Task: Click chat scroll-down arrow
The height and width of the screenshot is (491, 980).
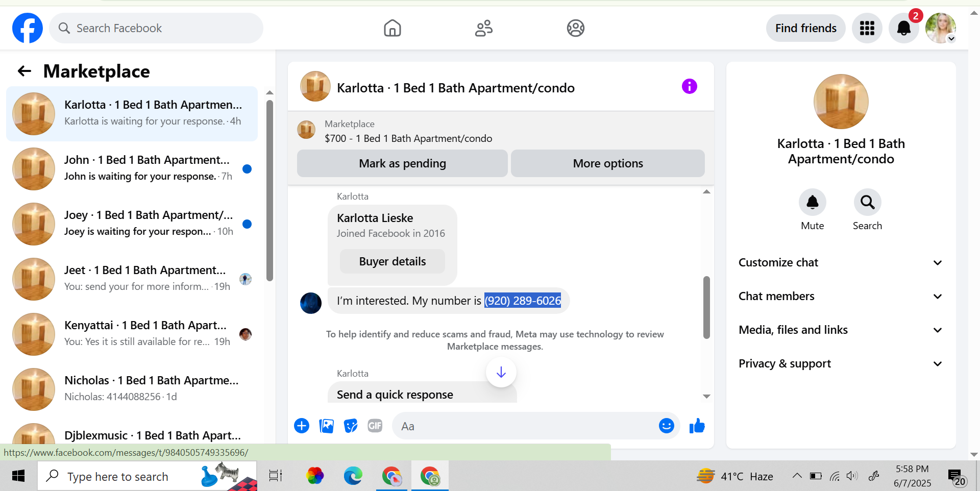Action: (706, 396)
